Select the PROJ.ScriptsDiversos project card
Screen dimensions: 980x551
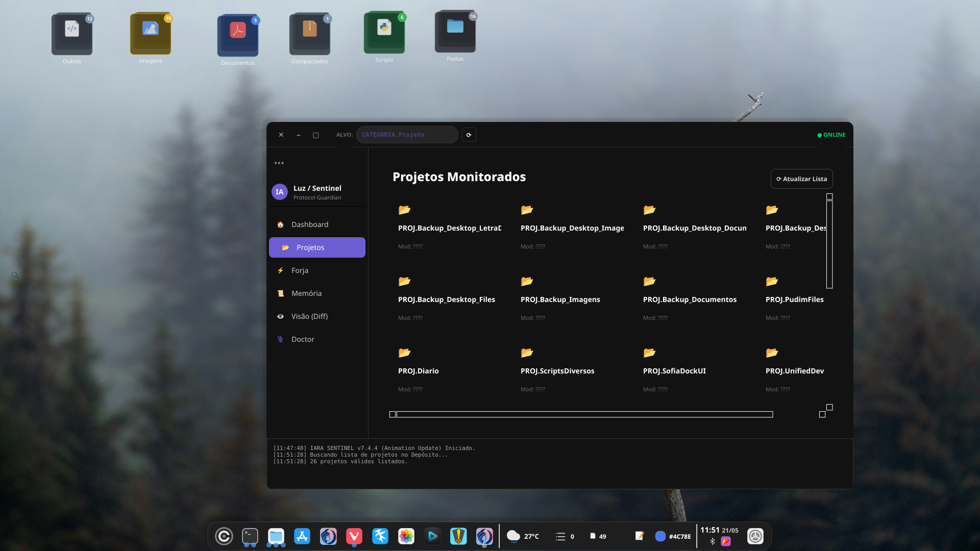572,370
